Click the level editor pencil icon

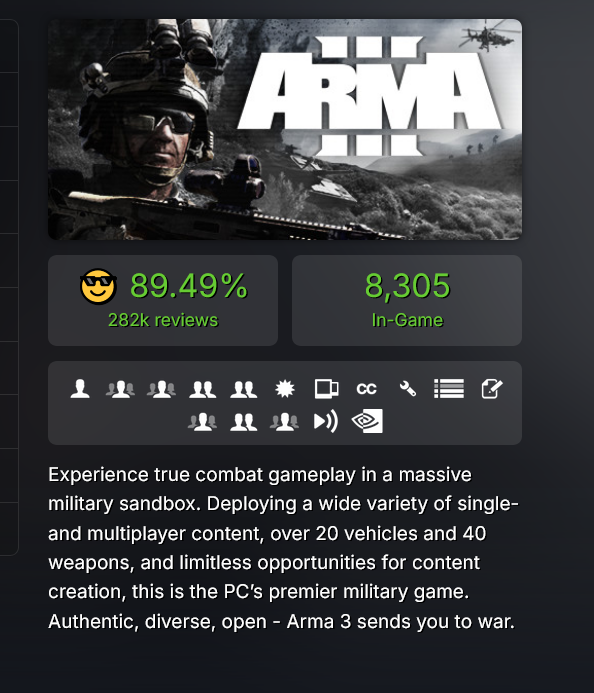(491, 389)
